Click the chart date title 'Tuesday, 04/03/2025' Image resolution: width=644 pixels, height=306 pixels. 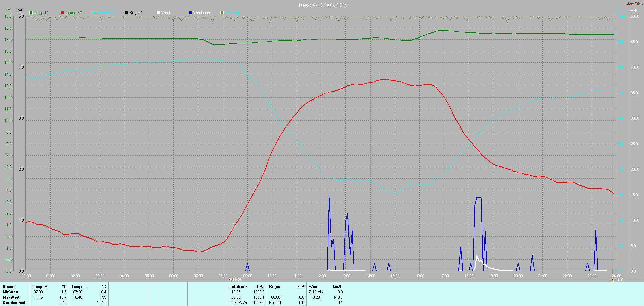pos(323,5)
